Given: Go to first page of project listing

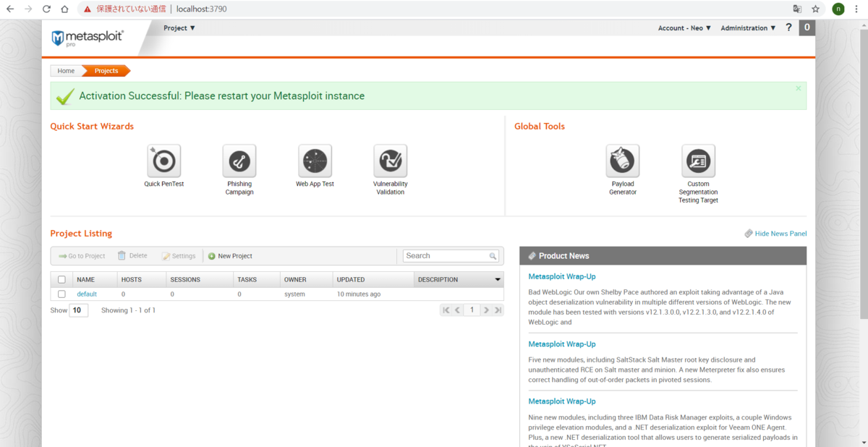Looking at the screenshot, I should (x=446, y=310).
